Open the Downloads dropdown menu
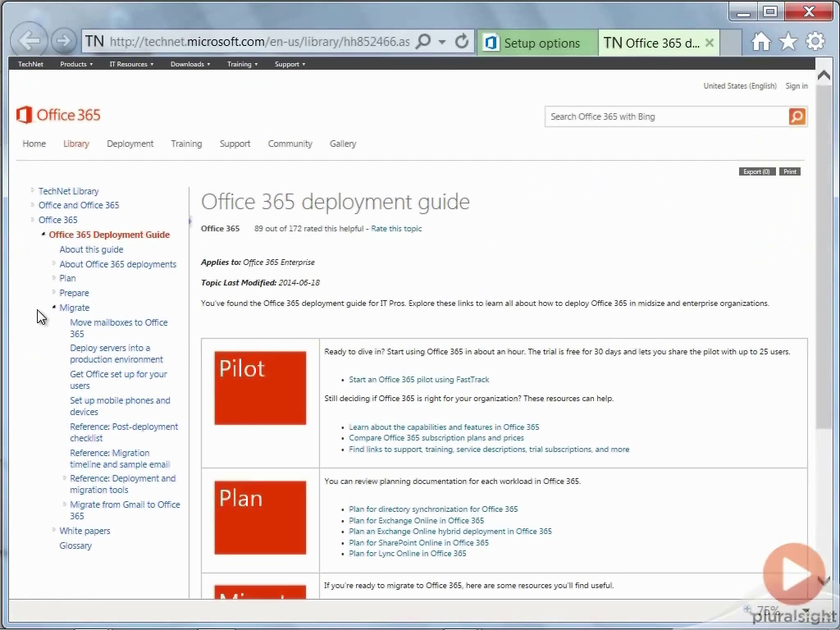The height and width of the screenshot is (630, 840). [190, 64]
